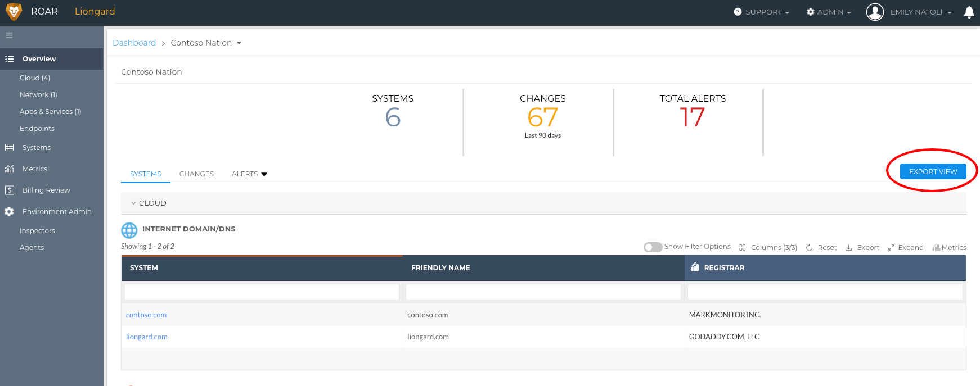Screen dimensions: 980x386
Task: Click the Reset circular arrow icon
Action: 809,248
